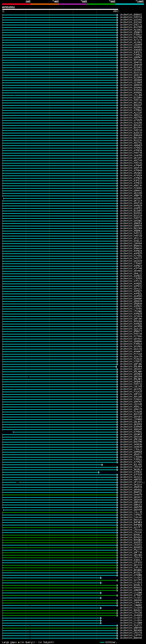
Task: Click the white query bar under AV553551
Action: click(x=60, y=9)
